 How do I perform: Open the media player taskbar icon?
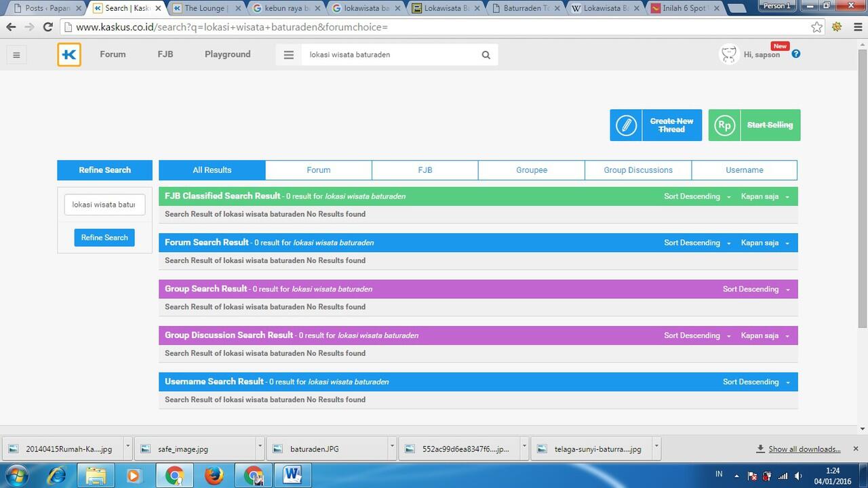click(x=134, y=476)
